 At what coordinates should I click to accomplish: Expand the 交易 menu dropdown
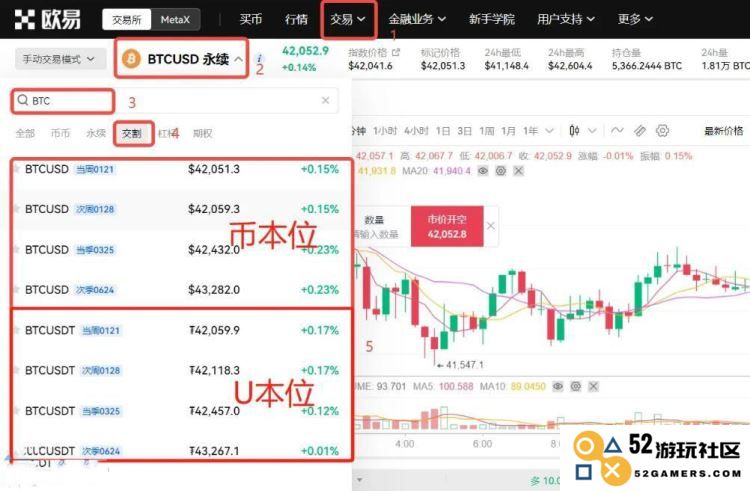[348, 19]
